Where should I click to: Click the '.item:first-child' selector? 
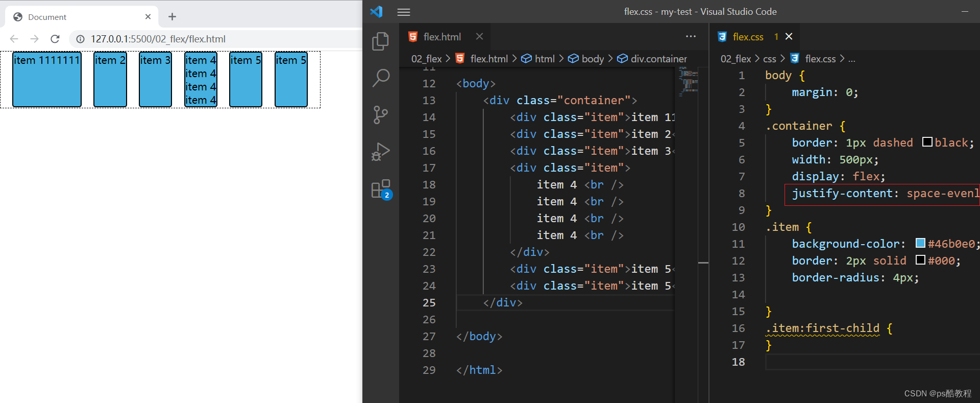tap(822, 328)
